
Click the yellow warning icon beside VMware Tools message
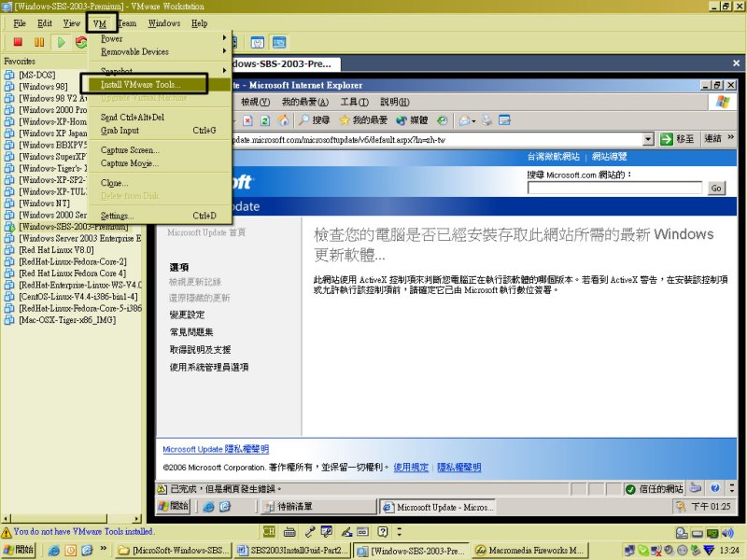(x=7, y=532)
